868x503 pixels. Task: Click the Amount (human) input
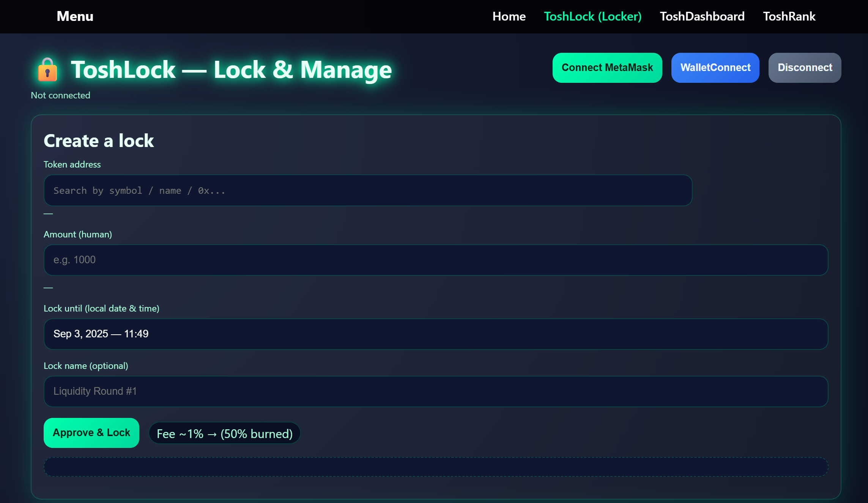point(435,260)
